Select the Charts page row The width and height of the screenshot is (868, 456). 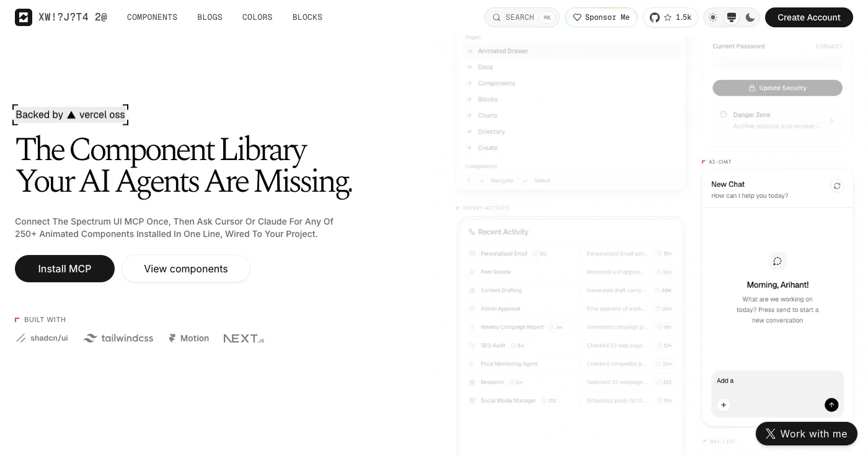coord(573,115)
